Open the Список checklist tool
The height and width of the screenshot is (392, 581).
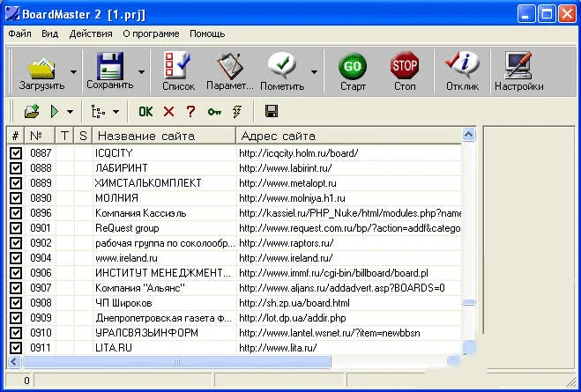pyautogui.click(x=178, y=65)
